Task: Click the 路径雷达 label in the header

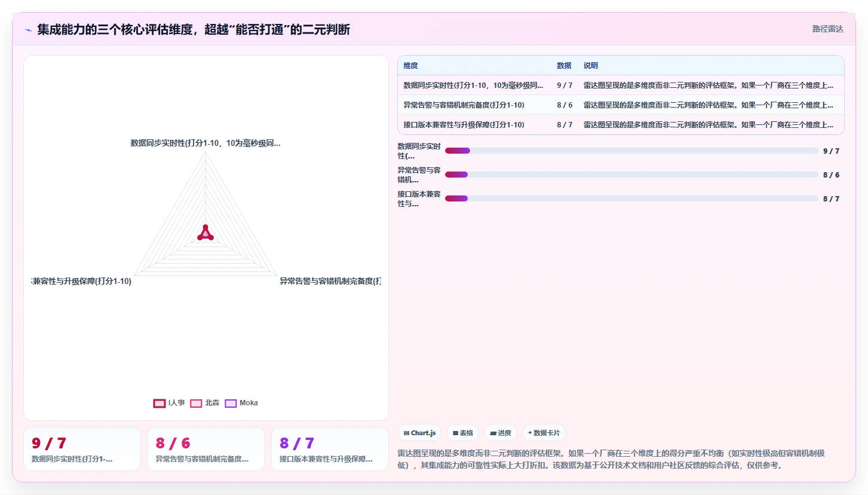Action: point(827,29)
